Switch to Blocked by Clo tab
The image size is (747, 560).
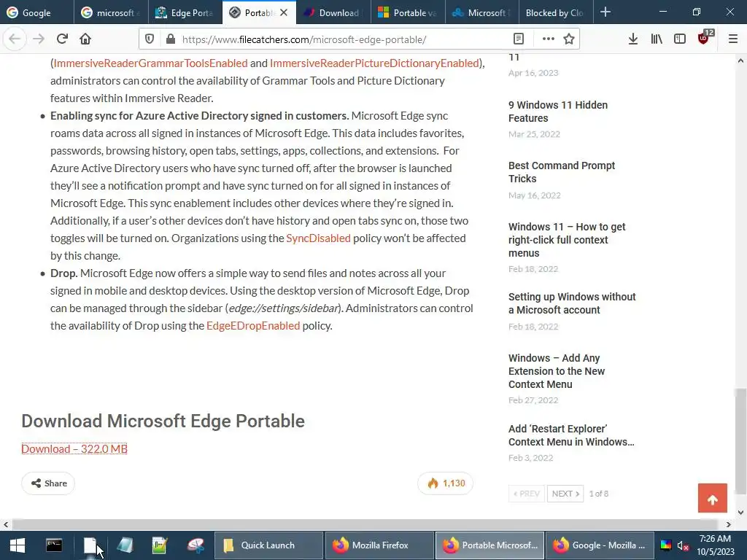pos(555,13)
